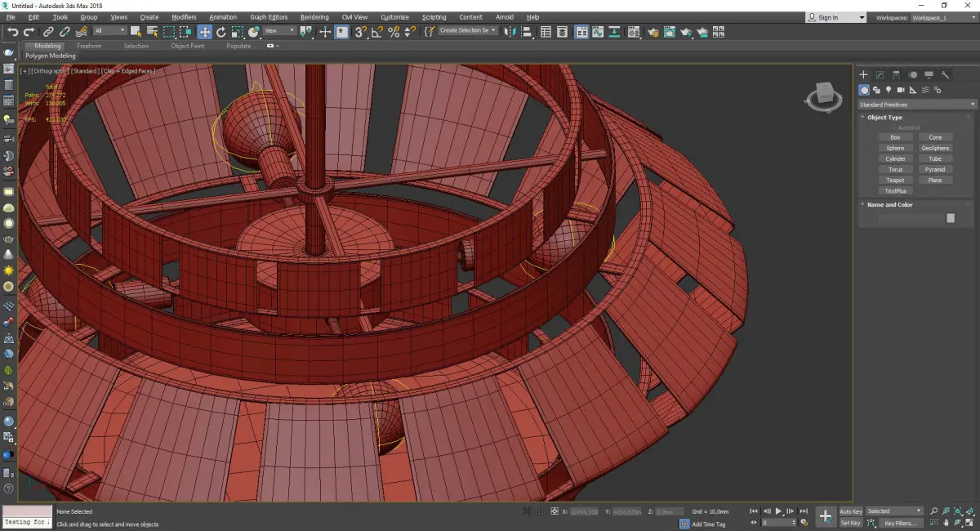This screenshot has width=980, height=531.
Task: Click the Mirror tool icon
Action: tap(510, 32)
